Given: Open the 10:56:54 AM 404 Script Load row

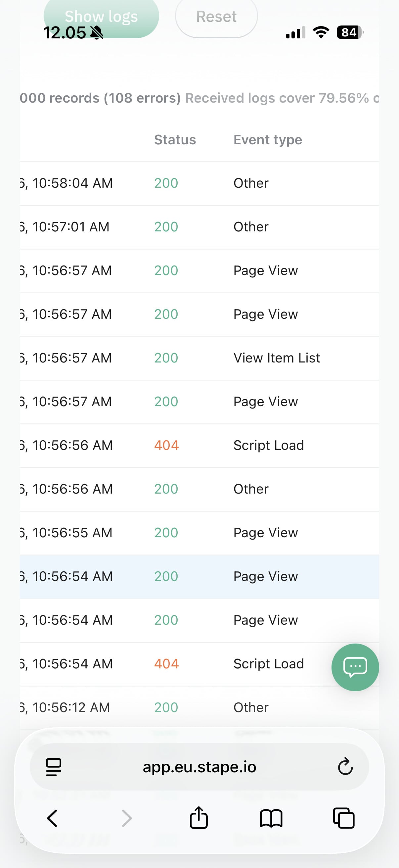Looking at the screenshot, I should (x=199, y=664).
